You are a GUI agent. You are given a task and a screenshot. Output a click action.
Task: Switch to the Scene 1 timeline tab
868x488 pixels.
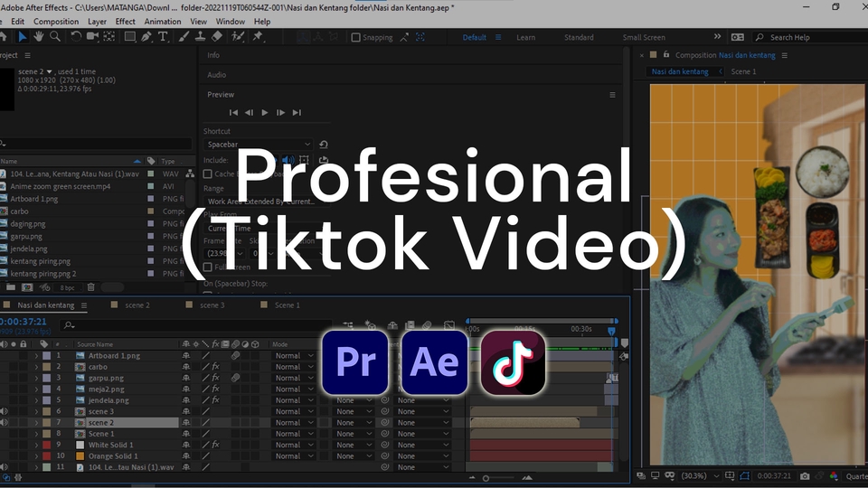(287, 305)
